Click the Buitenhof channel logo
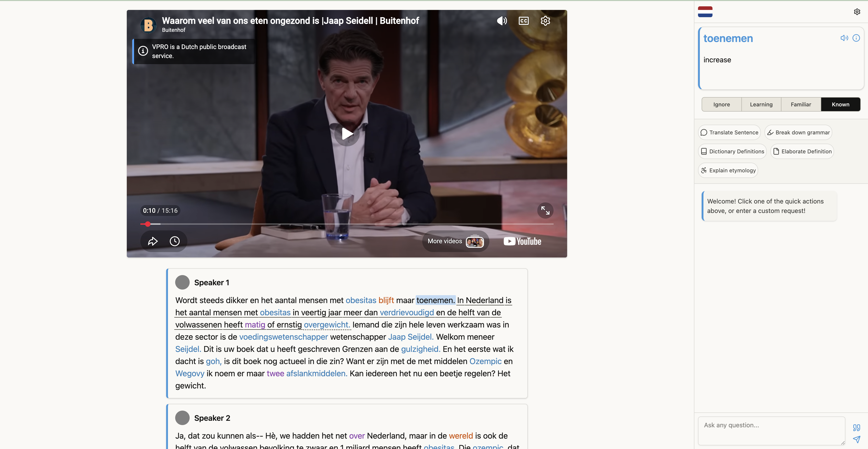The image size is (868, 449). click(x=148, y=25)
